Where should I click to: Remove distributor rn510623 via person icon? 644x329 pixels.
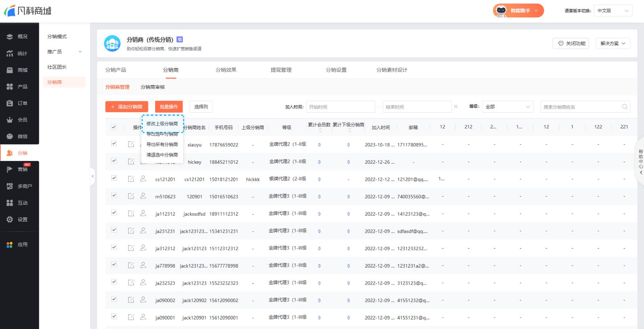click(x=143, y=196)
